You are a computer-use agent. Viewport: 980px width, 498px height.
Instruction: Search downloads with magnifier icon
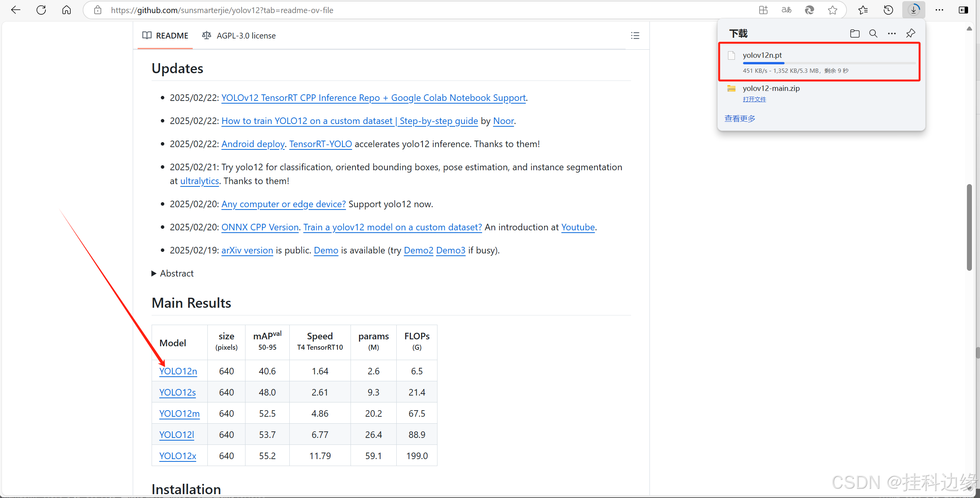(873, 34)
